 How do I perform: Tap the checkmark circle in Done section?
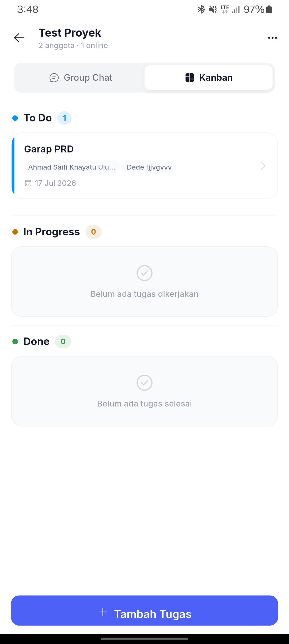tap(144, 383)
